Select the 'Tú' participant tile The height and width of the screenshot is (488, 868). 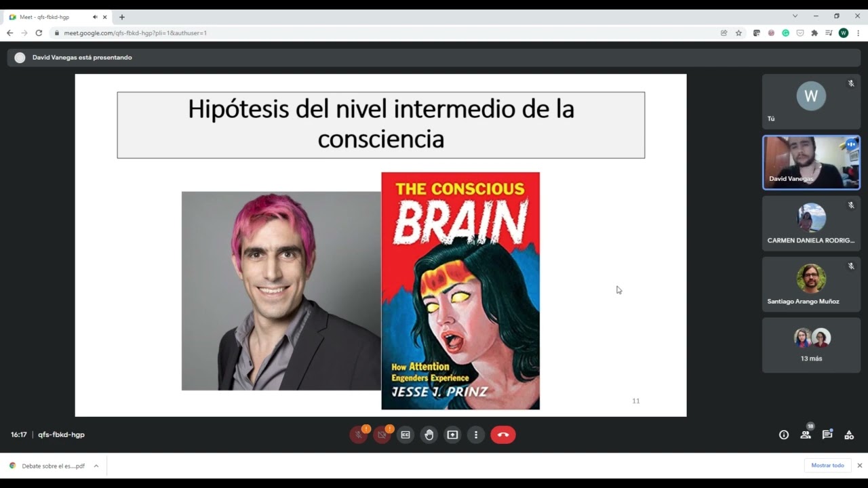pyautogui.click(x=811, y=102)
